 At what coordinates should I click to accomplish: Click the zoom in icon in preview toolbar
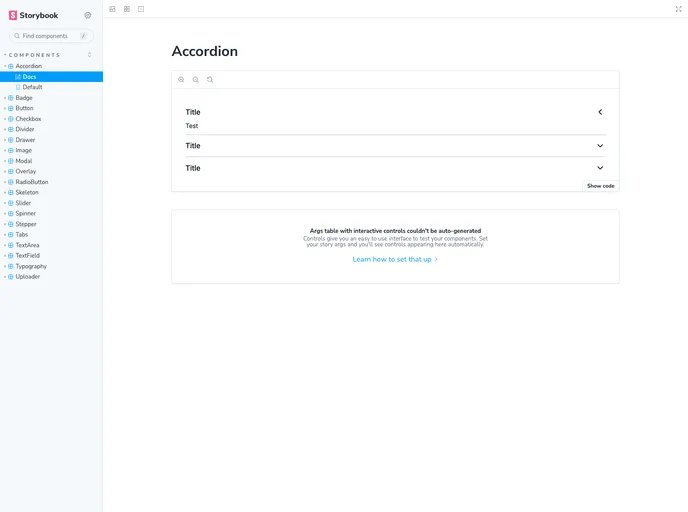[x=181, y=80]
